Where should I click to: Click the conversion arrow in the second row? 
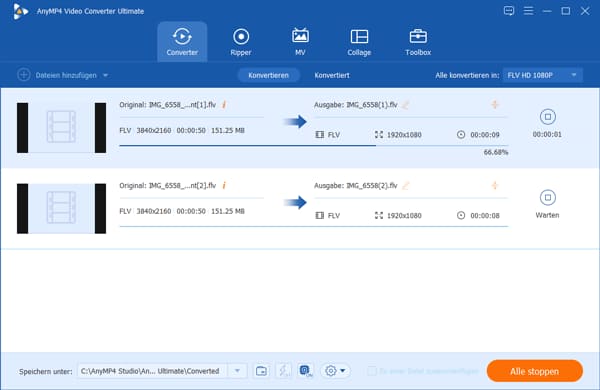[x=295, y=202]
